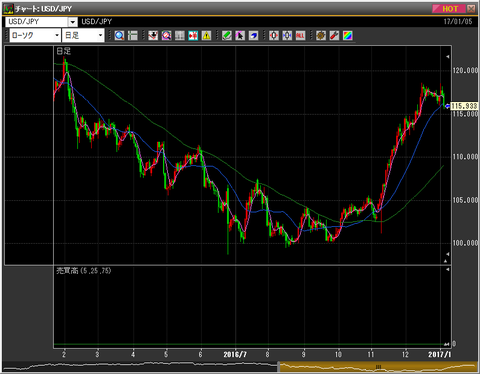The width and height of the screenshot is (480, 374).
Task: Click the magnifier zoom icon in toolbar
Action: click(119, 35)
